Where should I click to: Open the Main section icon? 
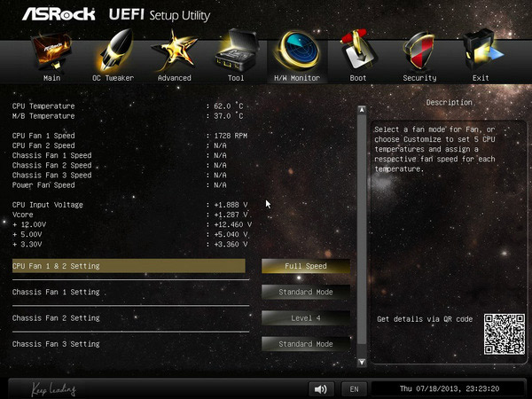52,53
